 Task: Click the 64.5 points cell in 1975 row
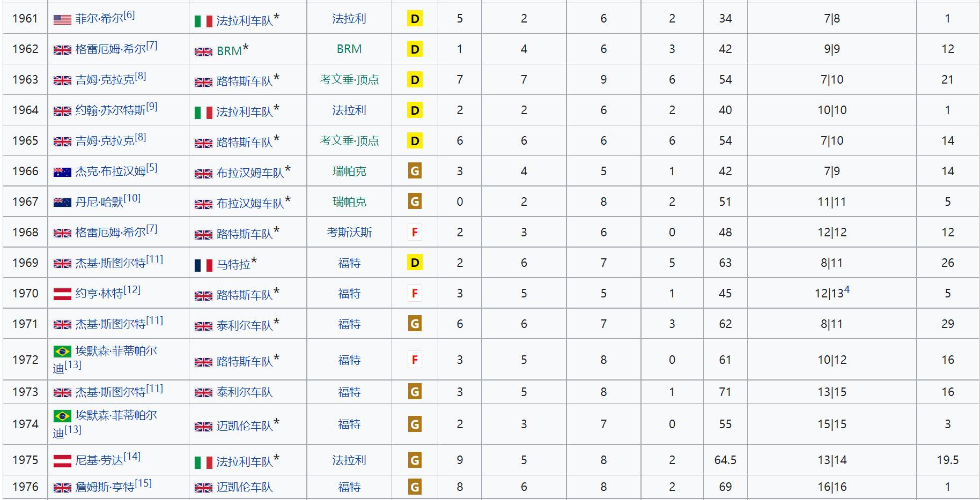point(725,460)
